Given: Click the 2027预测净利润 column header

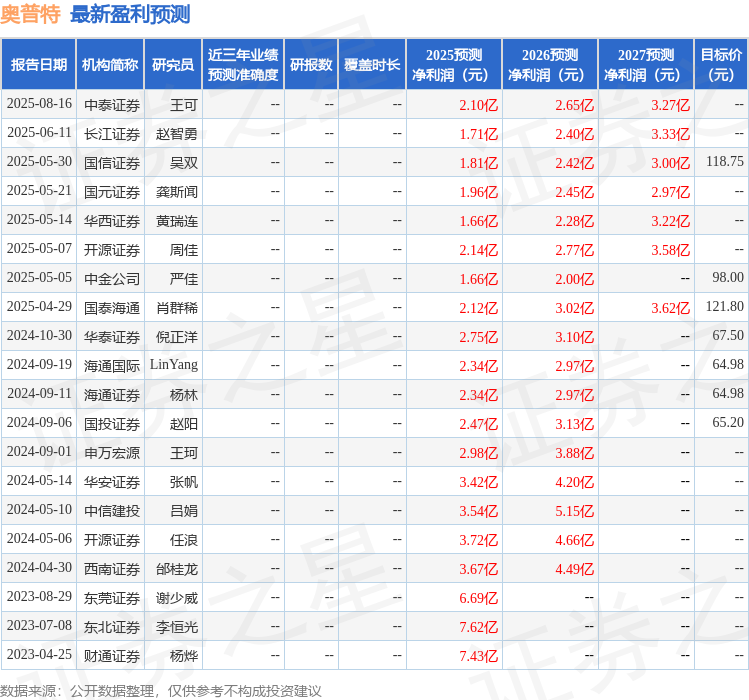Looking at the screenshot, I should click(646, 65).
